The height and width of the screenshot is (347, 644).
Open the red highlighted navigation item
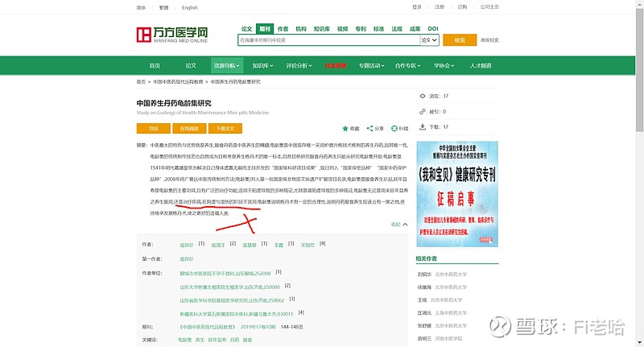pyautogui.click(x=336, y=65)
